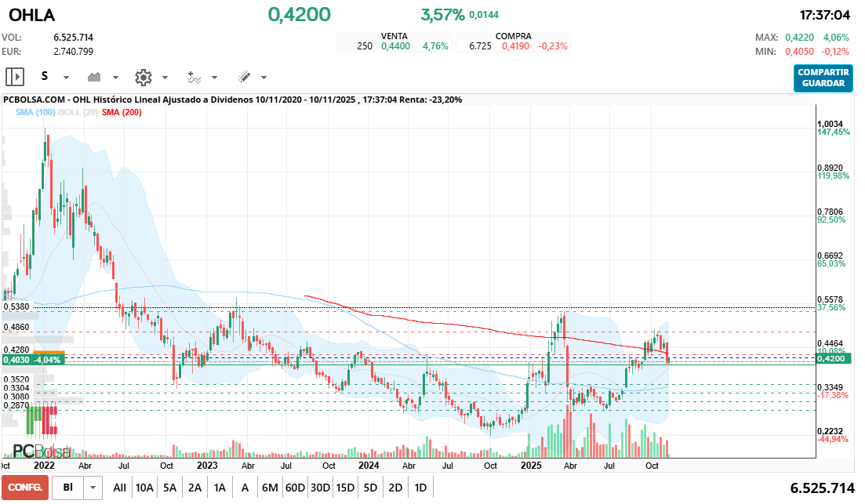Viewport: 865px width, 504px height.
Task: Click the 0,4200 current price axis label
Action: [834, 358]
